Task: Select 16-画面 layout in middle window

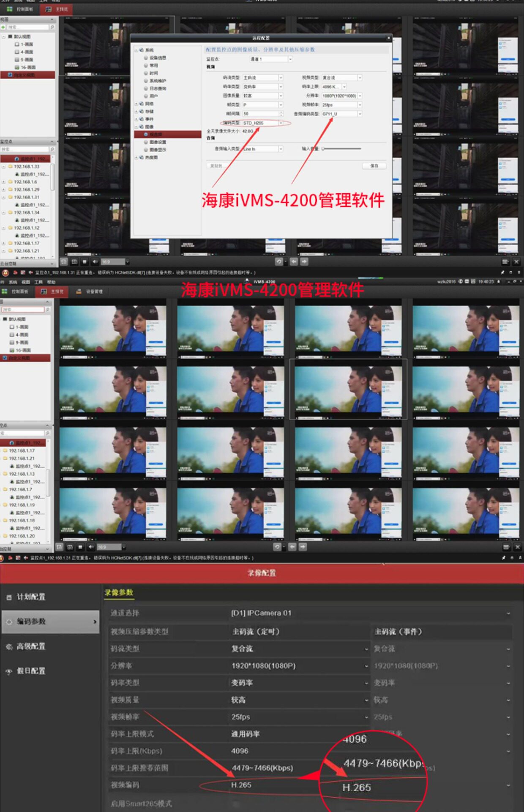Action: pos(20,350)
